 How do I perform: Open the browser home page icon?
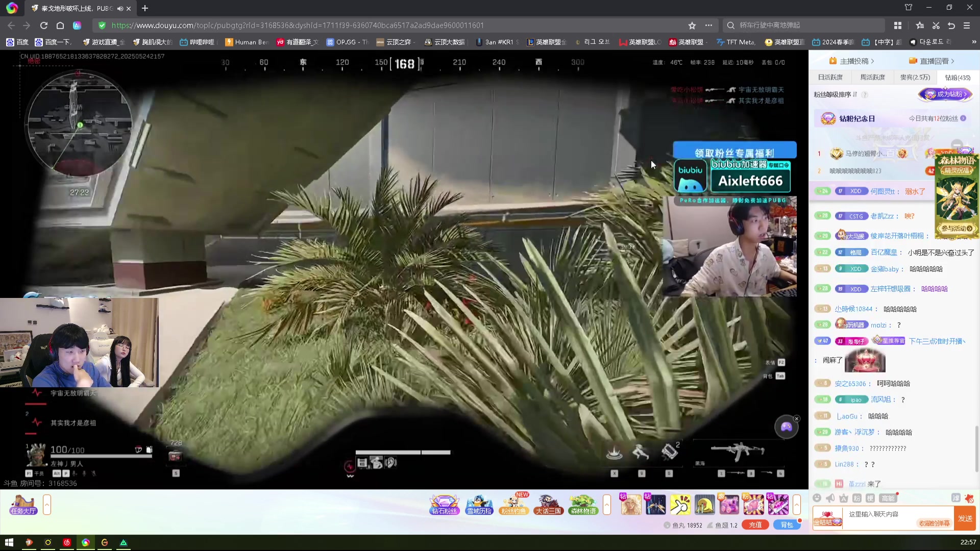pos(60,26)
